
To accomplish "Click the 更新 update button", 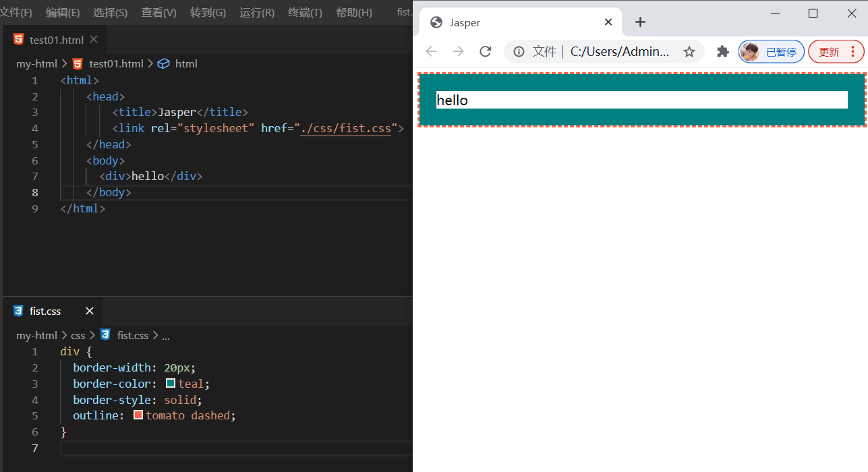I will click(x=830, y=52).
